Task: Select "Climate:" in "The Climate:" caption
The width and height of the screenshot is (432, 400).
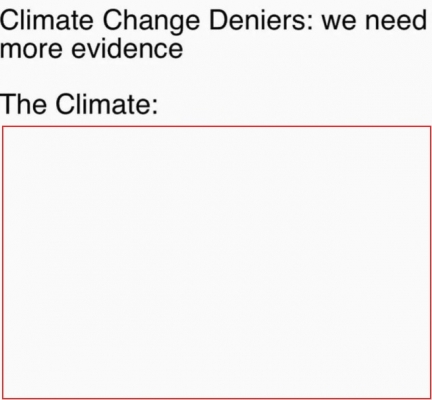Action: click(106, 104)
